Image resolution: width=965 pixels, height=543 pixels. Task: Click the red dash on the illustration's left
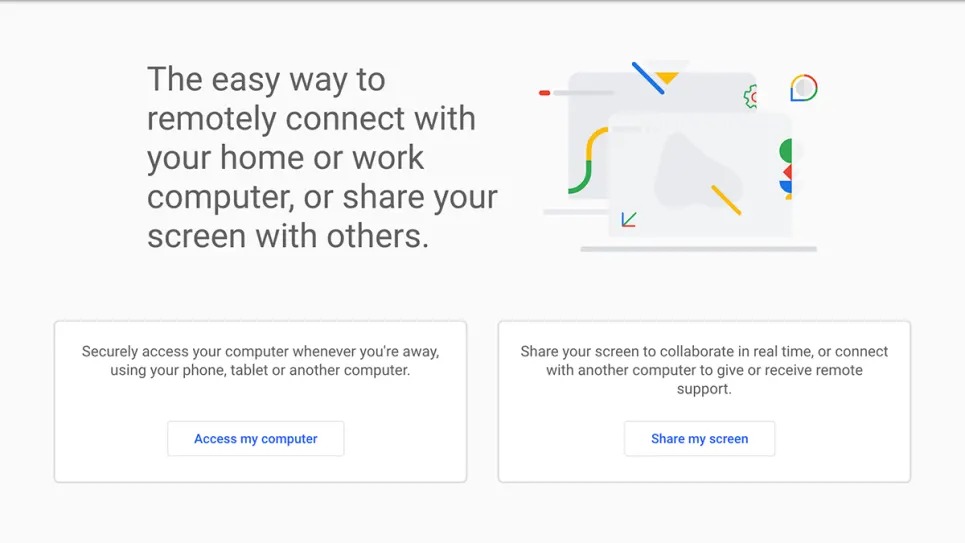pyautogui.click(x=544, y=93)
